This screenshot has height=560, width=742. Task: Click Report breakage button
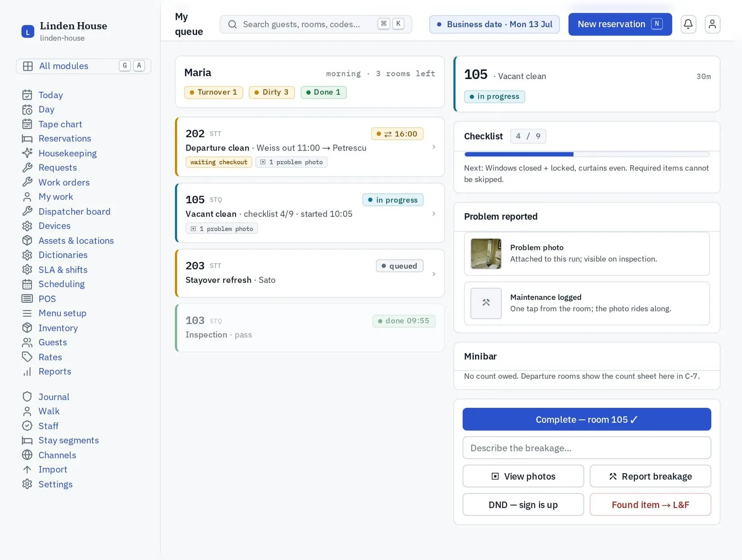tap(650, 476)
